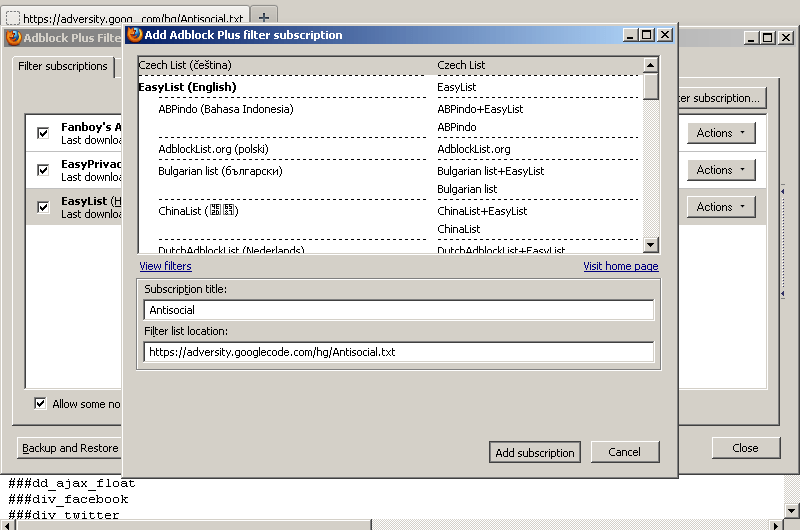800x530 pixels.
Task: Click the subscription list scrollbar thumb
Action: [651, 86]
